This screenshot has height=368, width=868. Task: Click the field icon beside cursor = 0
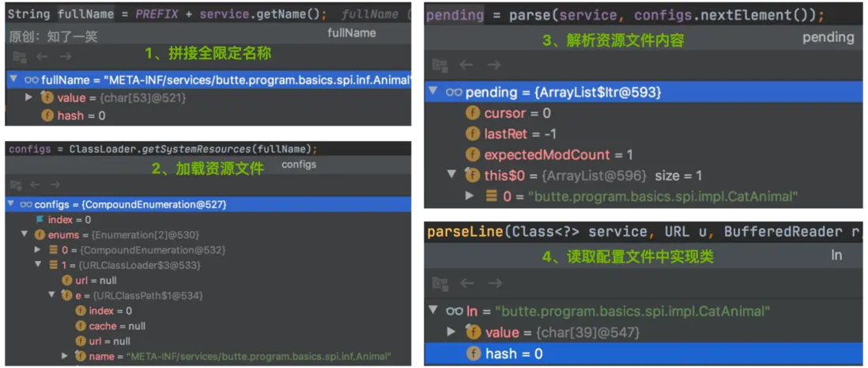tap(472, 113)
